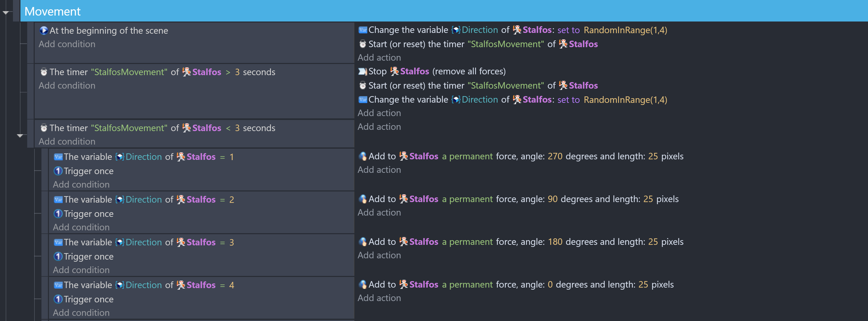Add action below the 270 degrees force

coord(379,170)
